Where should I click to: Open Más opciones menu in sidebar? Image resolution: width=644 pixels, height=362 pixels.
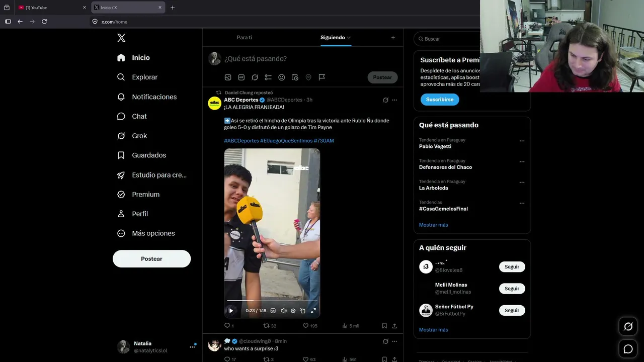click(x=146, y=233)
